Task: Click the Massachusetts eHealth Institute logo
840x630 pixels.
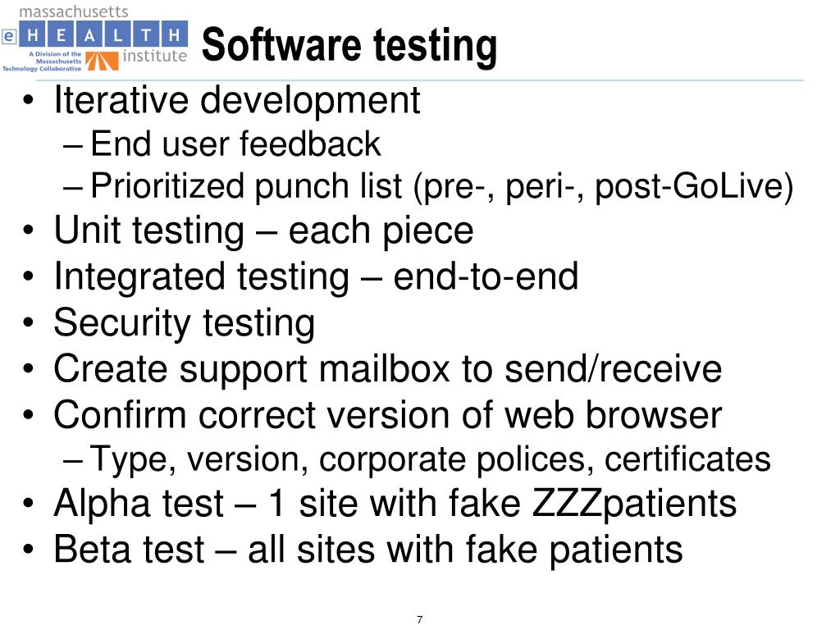Action: (x=95, y=39)
